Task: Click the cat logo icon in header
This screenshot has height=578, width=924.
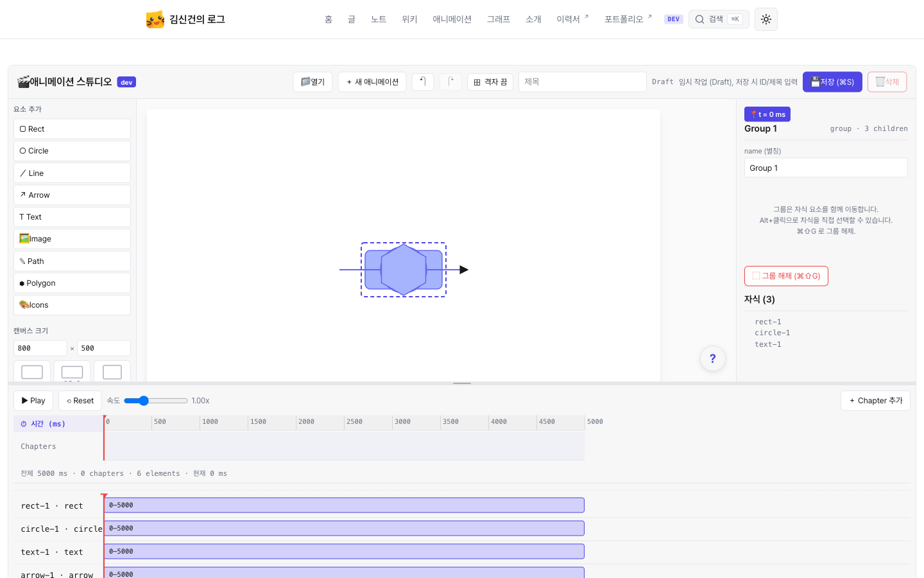Action: point(155,19)
